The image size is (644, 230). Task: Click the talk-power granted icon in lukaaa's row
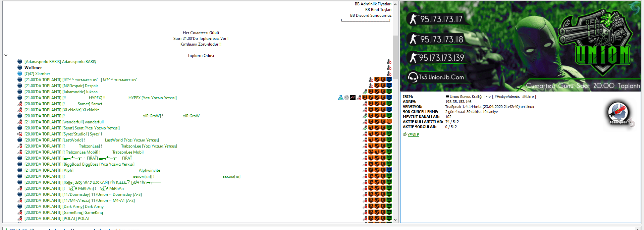coord(365,92)
